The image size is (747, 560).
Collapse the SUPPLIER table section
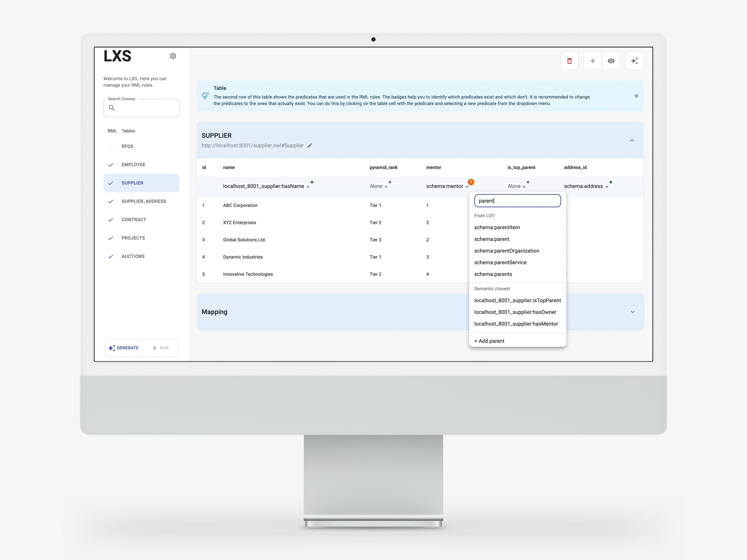coord(632,140)
